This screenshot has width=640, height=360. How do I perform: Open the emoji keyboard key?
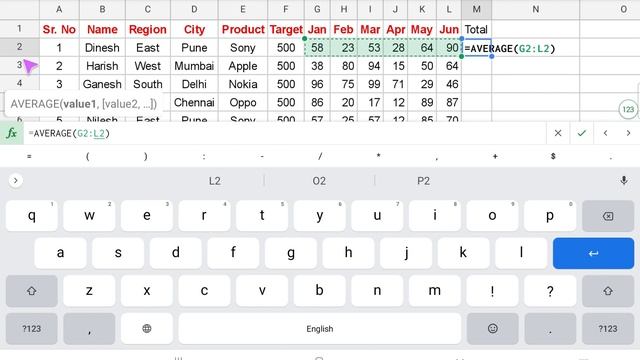pyautogui.click(x=493, y=329)
